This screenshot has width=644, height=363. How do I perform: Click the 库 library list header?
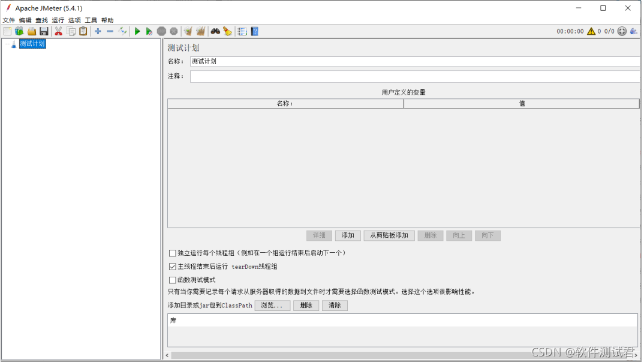402,320
